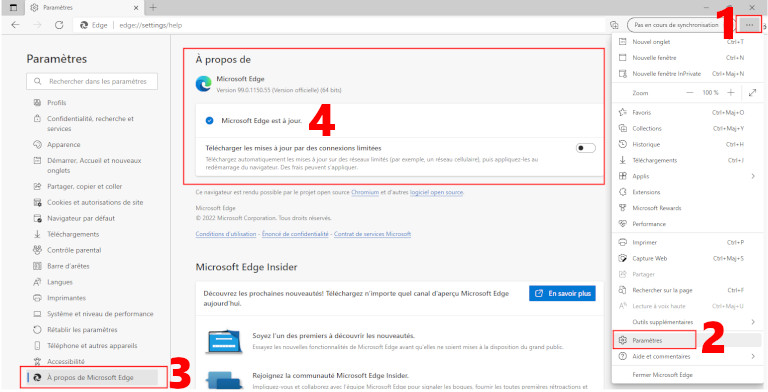768x392 pixels.
Task: Expand the Outils supplémentaires submenu
Action: tap(686, 322)
